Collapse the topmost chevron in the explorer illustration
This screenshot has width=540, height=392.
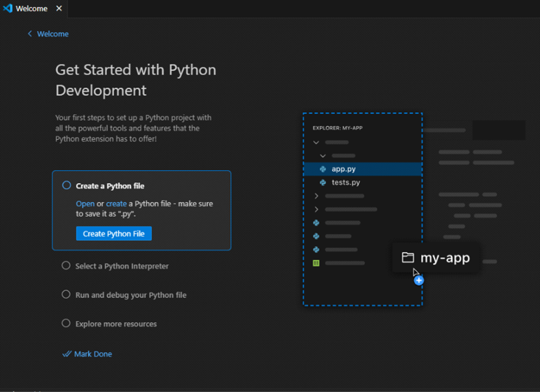(316, 142)
